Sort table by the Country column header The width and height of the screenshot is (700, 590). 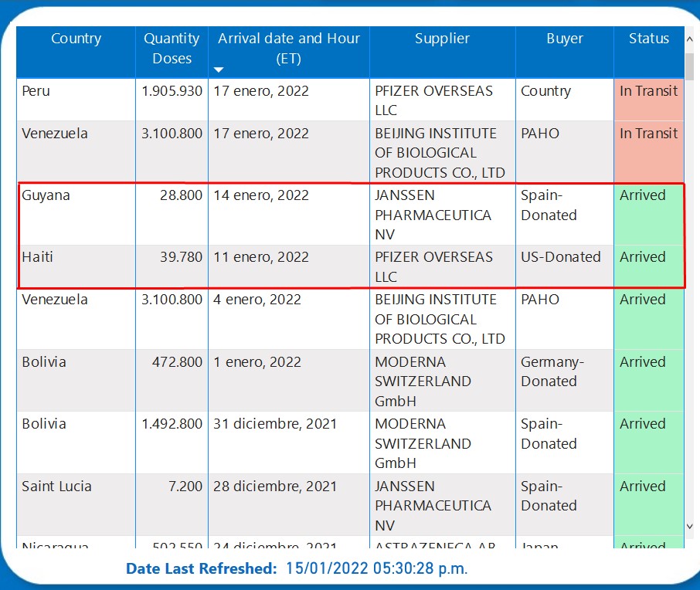(76, 39)
